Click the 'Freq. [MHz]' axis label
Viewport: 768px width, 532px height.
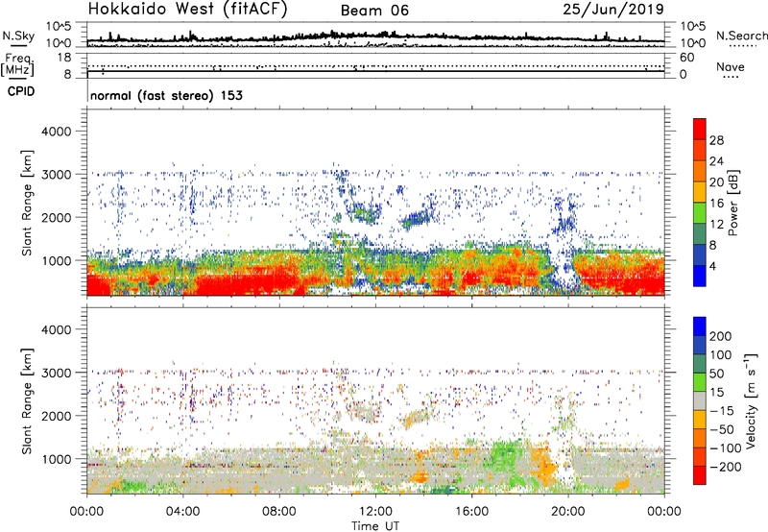tap(17, 64)
